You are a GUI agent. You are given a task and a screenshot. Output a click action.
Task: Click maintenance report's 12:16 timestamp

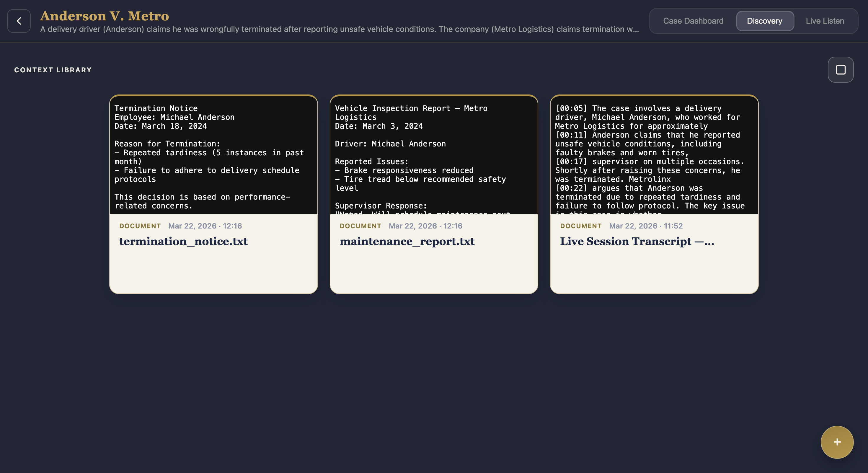(x=425, y=226)
